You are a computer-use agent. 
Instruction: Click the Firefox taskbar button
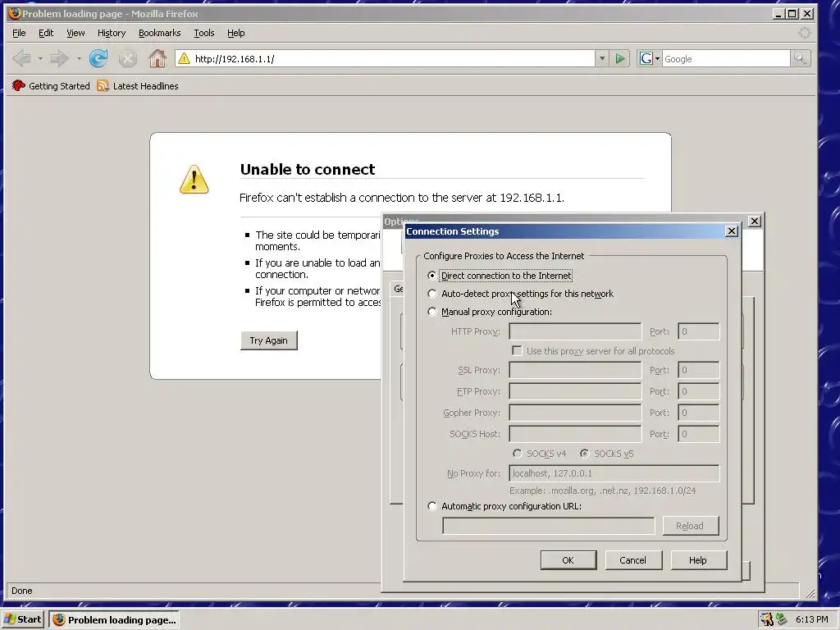[x=114, y=619]
